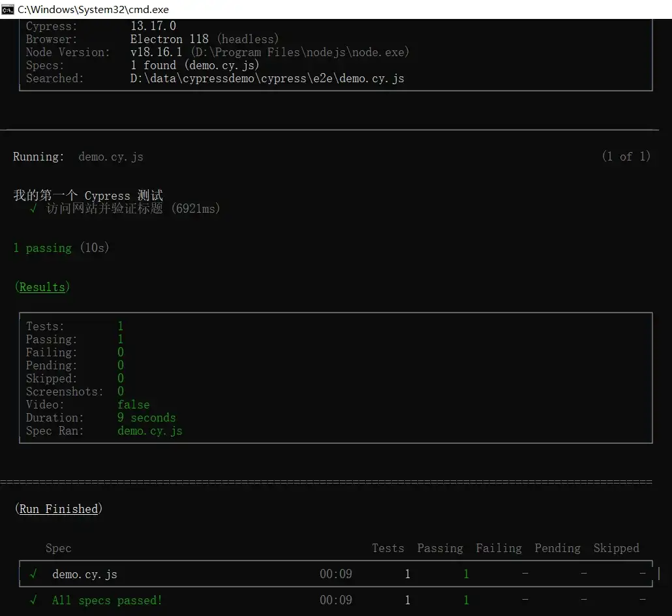
Task: Click the node.exe path in parentheses
Action: [x=300, y=52]
